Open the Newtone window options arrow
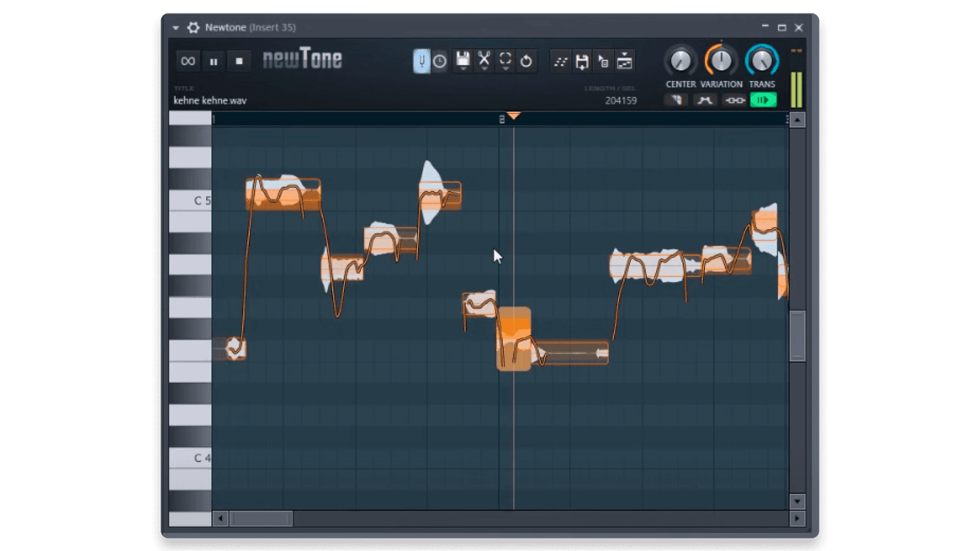The height and width of the screenshot is (551, 980). [175, 28]
